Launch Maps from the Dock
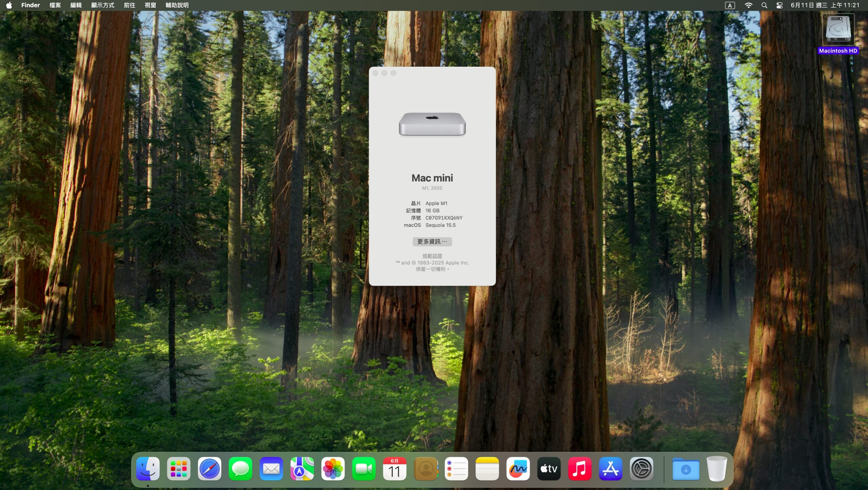 pos(302,469)
